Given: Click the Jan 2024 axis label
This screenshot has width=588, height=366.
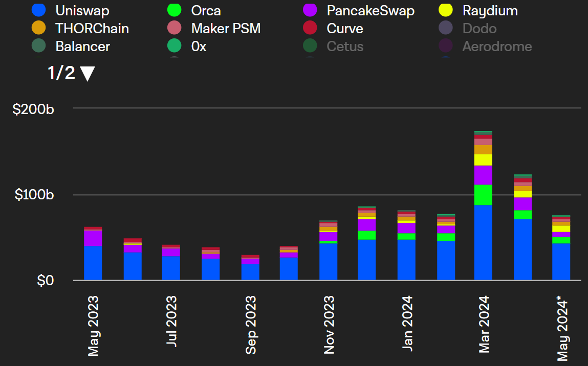Looking at the screenshot, I should pyautogui.click(x=407, y=323).
